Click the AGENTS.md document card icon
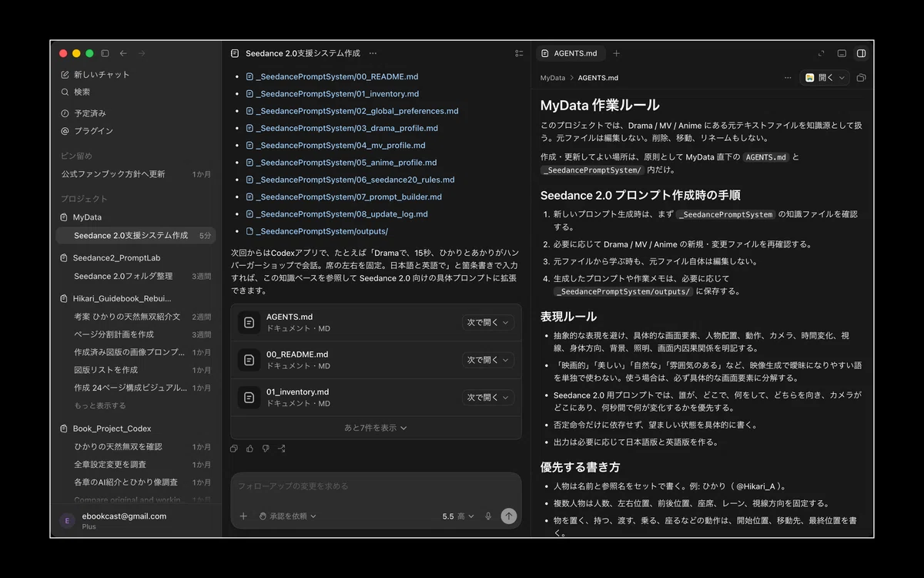The width and height of the screenshot is (924, 578). point(249,322)
